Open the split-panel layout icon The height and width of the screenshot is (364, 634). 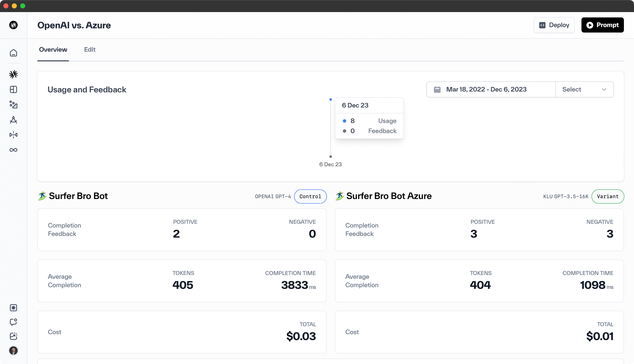pyautogui.click(x=13, y=89)
